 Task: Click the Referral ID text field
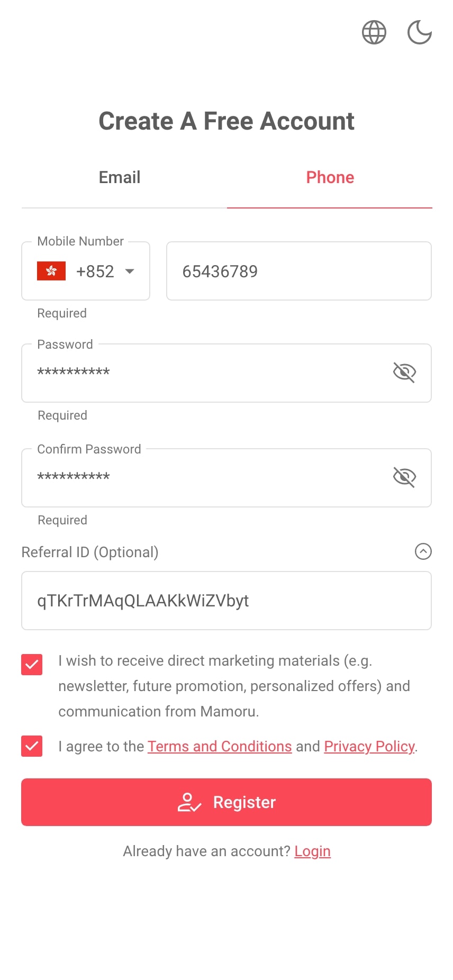[x=226, y=601]
